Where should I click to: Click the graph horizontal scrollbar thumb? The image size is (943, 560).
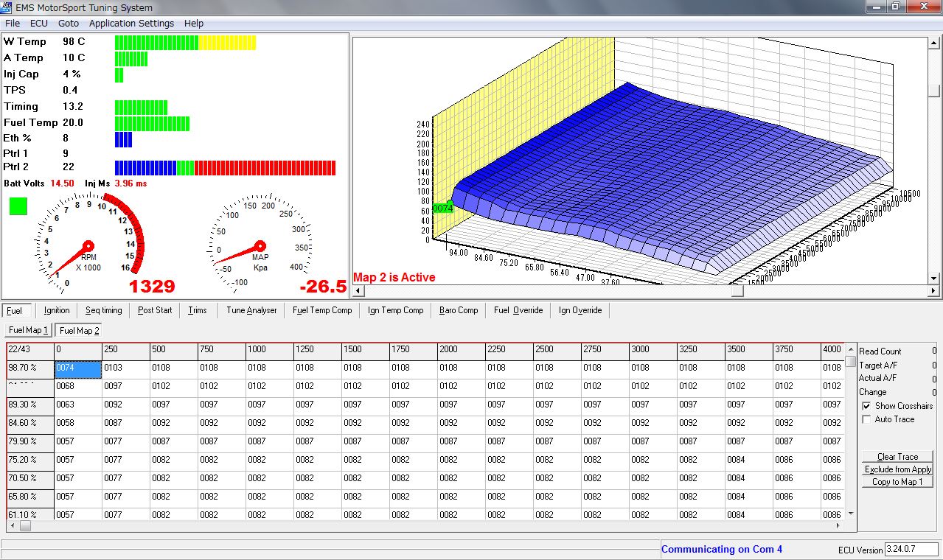(x=737, y=291)
